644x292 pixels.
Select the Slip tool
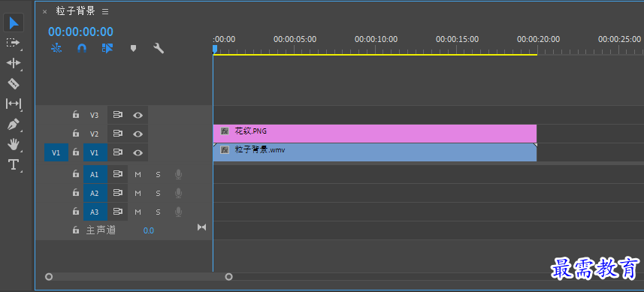pos(13,104)
